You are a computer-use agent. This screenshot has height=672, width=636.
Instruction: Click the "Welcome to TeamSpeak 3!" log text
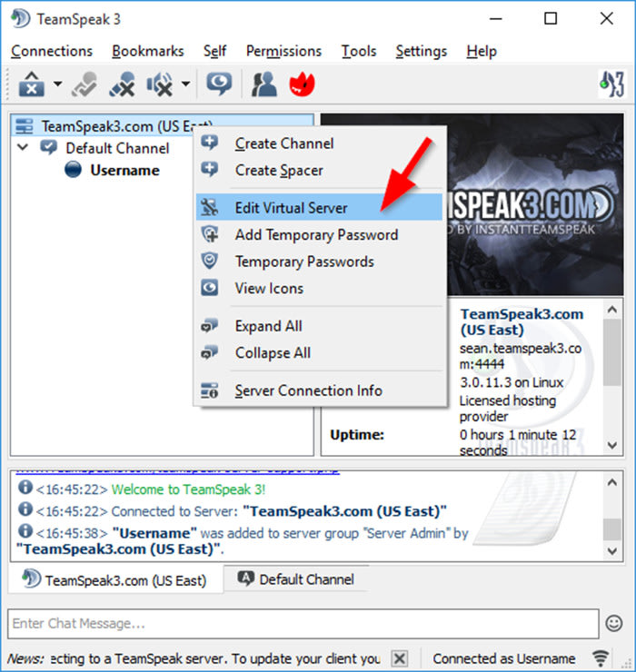pos(189,489)
